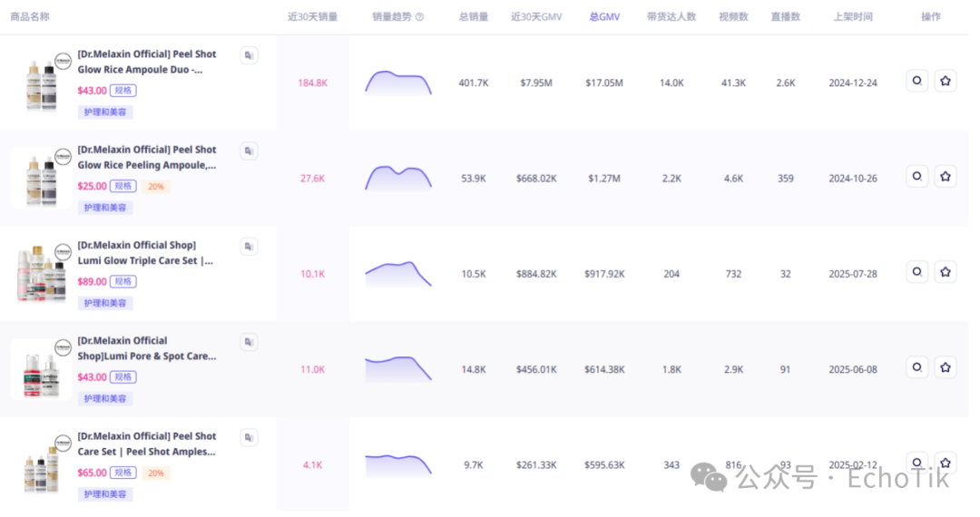980x517 pixels.
Task: Star the Glow Rice Peeling Ampoule product
Action: point(946,177)
